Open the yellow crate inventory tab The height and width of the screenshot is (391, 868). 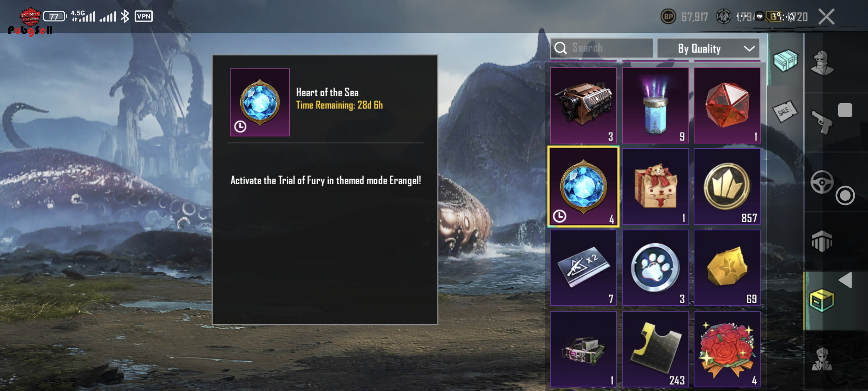pos(822,300)
